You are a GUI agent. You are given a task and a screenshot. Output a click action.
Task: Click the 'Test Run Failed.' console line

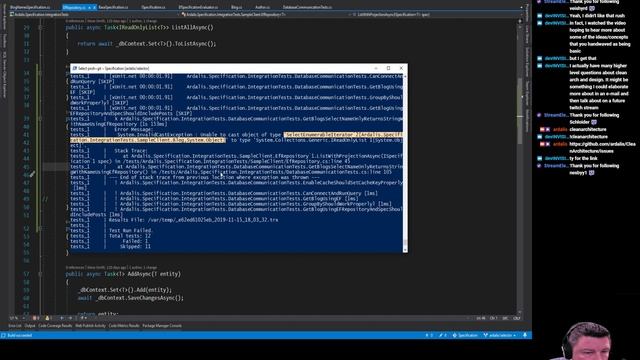point(131,231)
